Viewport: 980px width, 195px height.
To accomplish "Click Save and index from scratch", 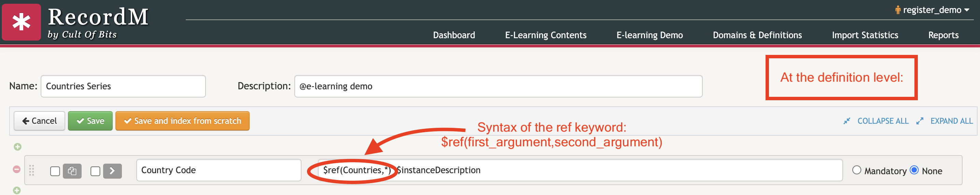I will 183,121.
